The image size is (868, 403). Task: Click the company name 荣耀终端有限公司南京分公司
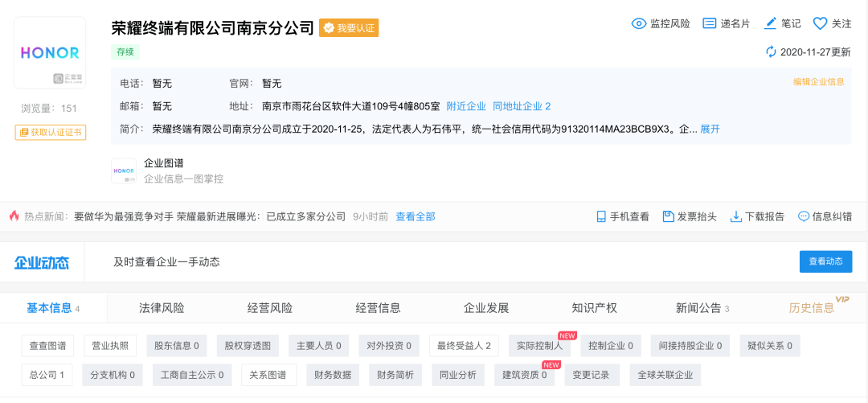click(x=212, y=27)
